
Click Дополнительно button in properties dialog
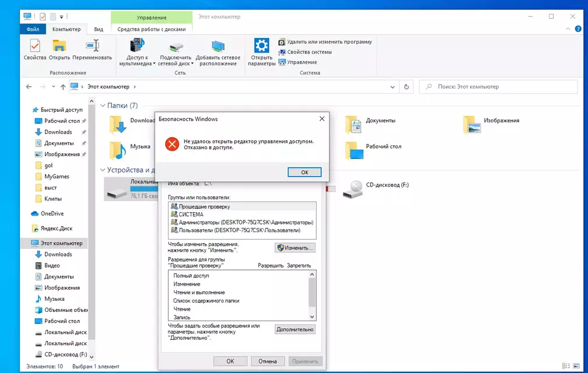[295, 329]
